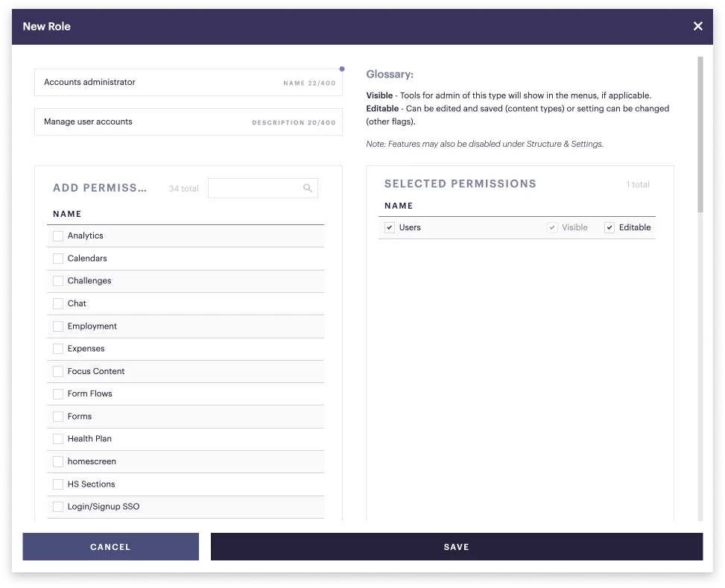
Task: Tick the homescreen permission checkbox
Action: pos(58,461)
